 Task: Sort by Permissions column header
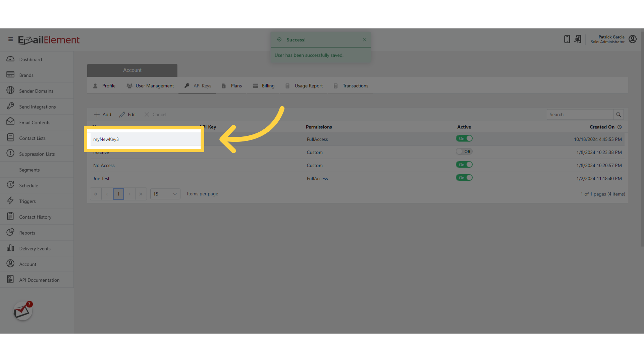pos(319,127)
